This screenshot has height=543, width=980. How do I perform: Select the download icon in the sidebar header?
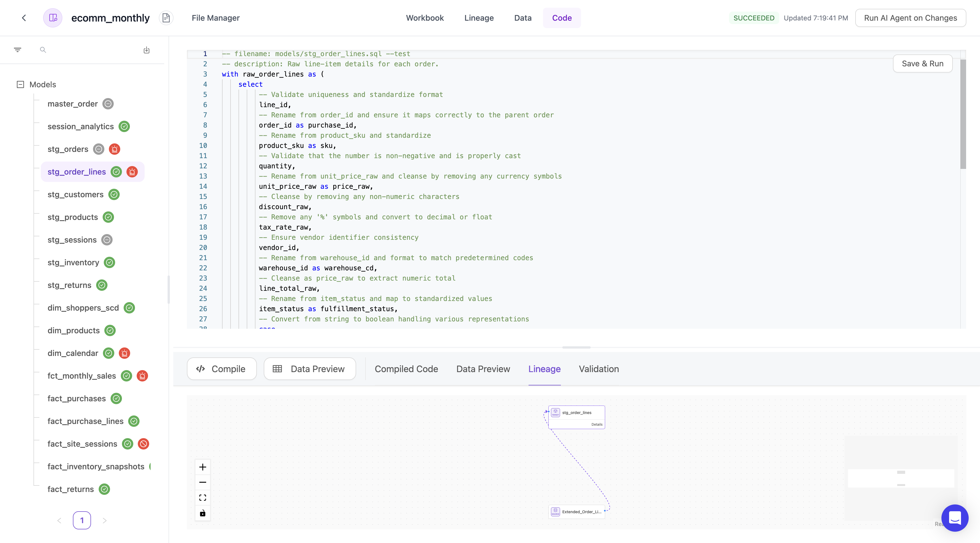(x=147, y=49)
